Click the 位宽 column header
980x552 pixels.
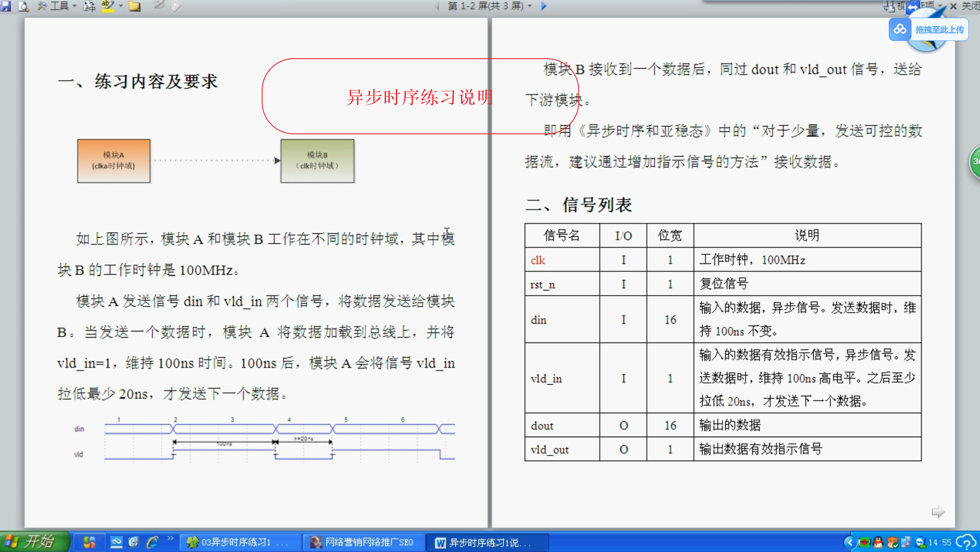click(x=670, y=235)
